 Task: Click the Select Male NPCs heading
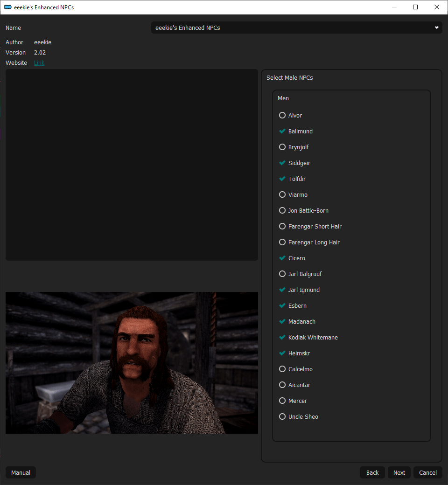coord(290,77)
